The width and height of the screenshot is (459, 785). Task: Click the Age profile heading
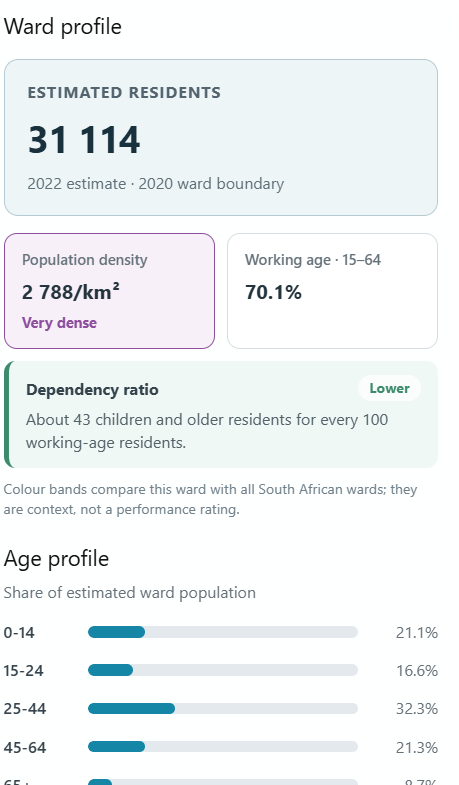click(56, 559)
